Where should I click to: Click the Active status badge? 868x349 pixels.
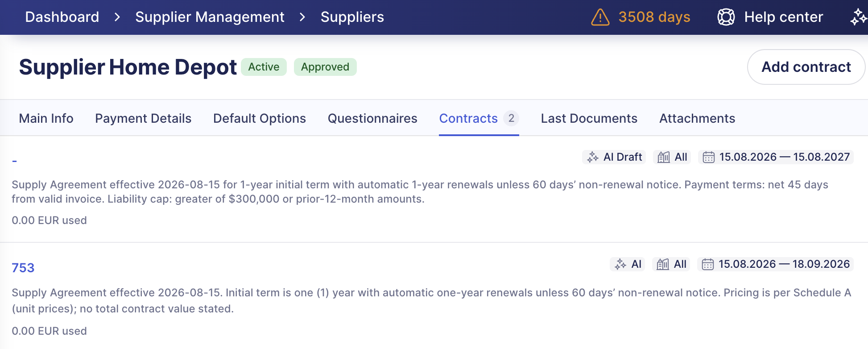264,67
